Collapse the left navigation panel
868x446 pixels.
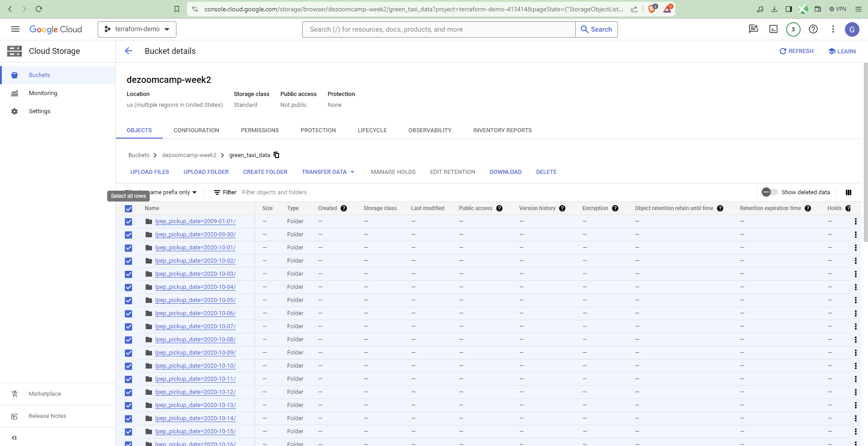pyautogui.click(x=14, y=438)
